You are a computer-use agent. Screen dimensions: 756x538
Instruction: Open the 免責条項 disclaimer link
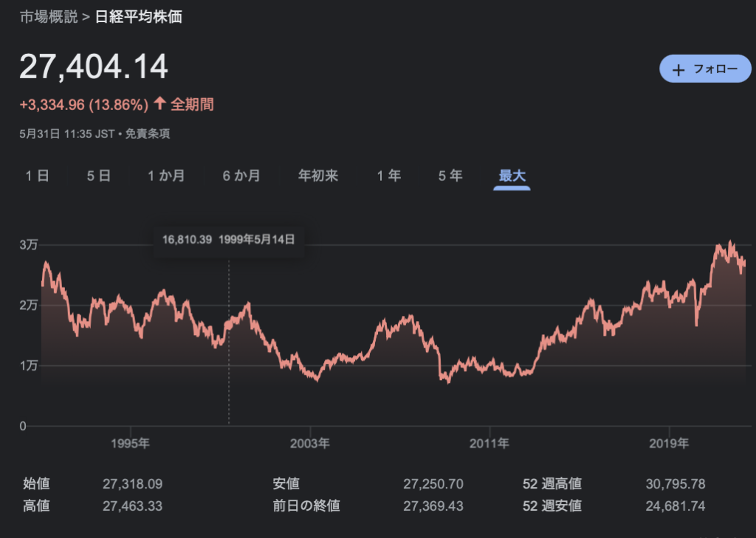coord(148,134)
